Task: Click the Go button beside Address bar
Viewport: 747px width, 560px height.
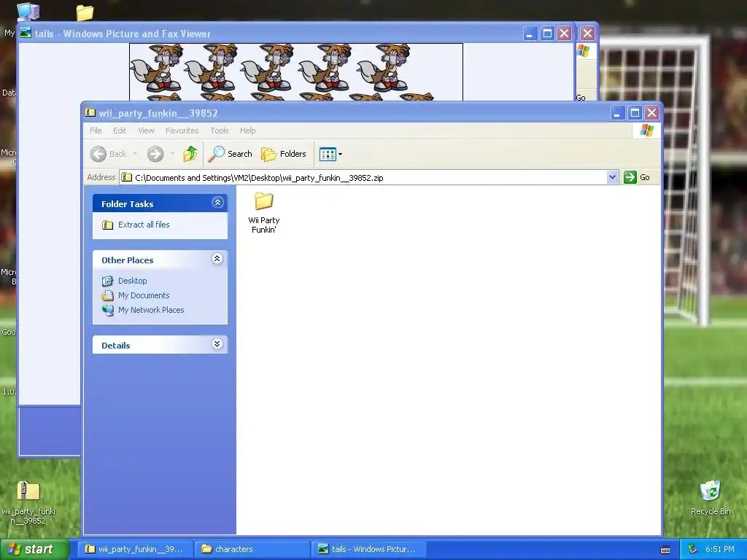Action: pyautogui.click(x=638, y=177)
